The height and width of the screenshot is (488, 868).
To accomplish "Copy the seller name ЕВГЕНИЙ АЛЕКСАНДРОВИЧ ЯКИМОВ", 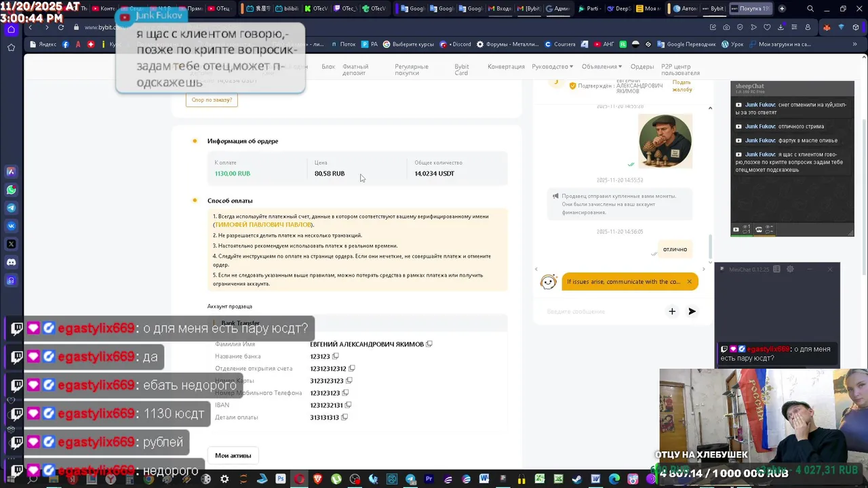I will pyautogui.click(x=429, y=344).
